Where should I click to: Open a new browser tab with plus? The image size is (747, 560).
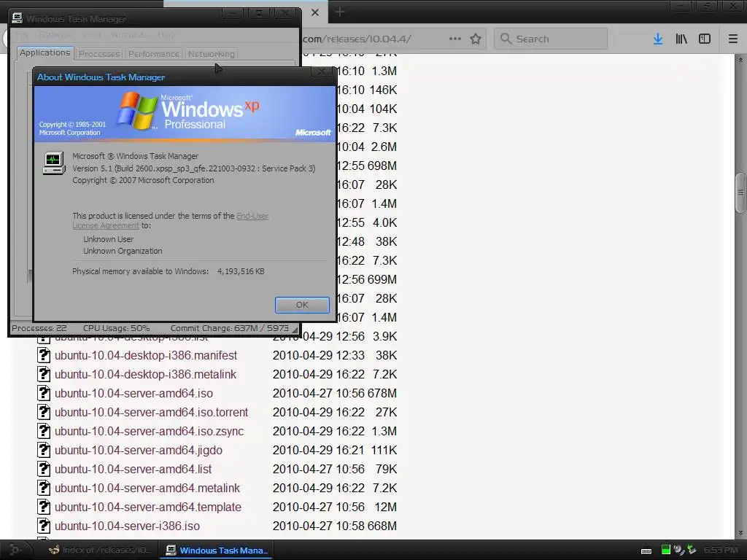coord(340,12)
